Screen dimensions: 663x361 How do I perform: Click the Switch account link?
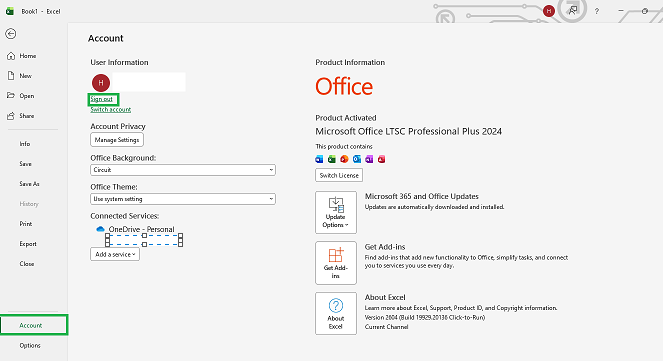(x=110, y=109)
